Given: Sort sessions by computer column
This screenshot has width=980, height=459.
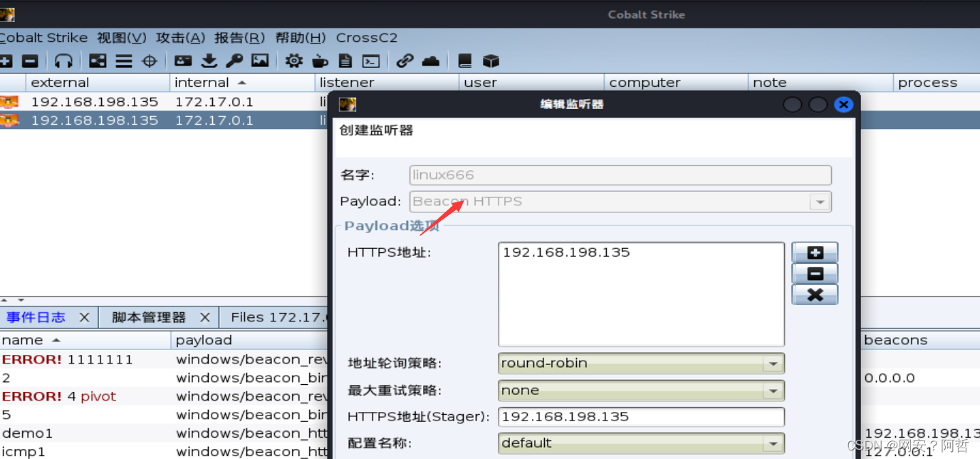Looking at the screenshot, I should coord(677,83).
